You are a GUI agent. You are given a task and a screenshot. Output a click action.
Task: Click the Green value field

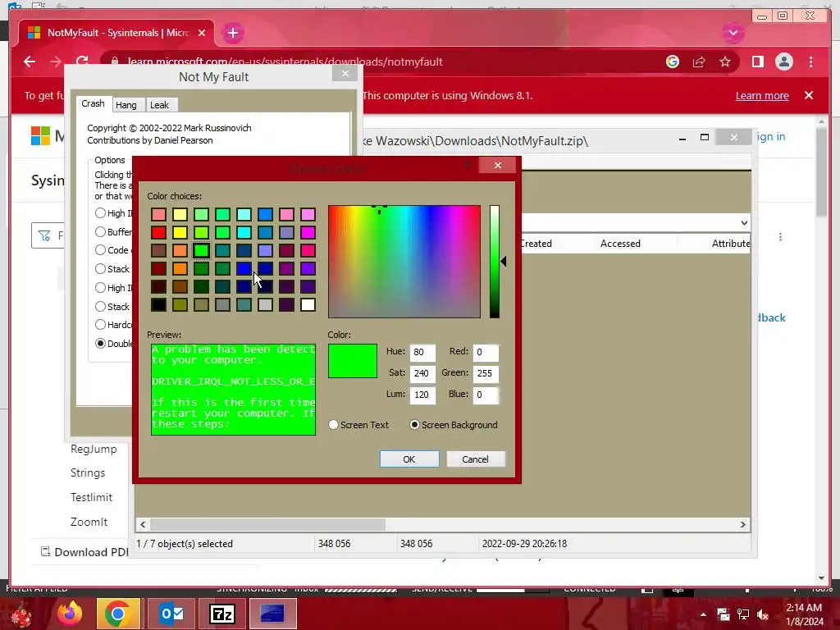click(x=486, y=373)
